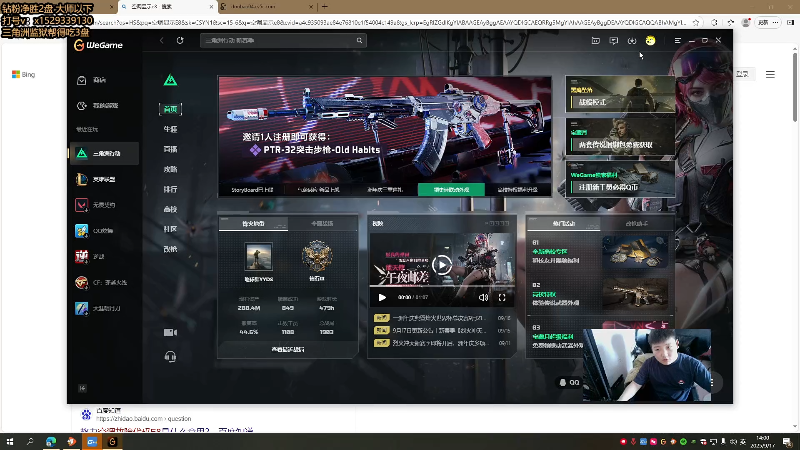The image size is (800, 450).
Task: Click the green triangle game logo above the page nav
Action: tap(170, 80)
